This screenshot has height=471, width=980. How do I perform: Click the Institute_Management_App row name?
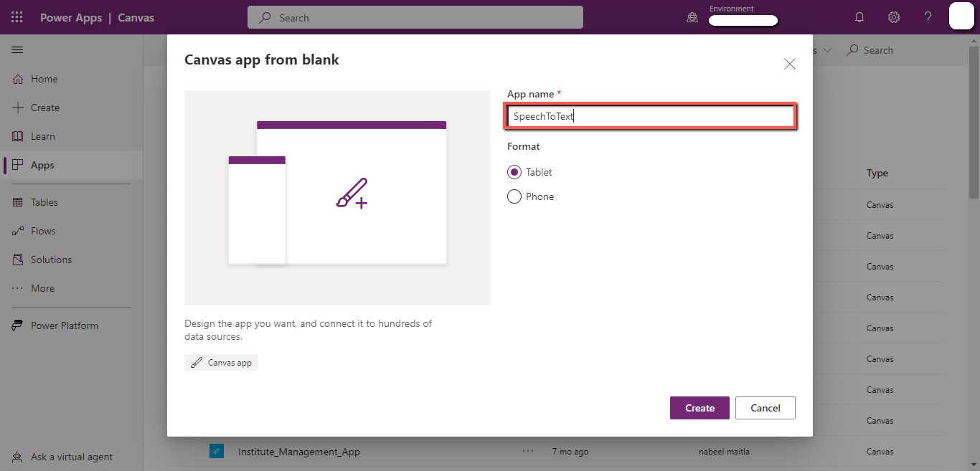tap(299, 452)
